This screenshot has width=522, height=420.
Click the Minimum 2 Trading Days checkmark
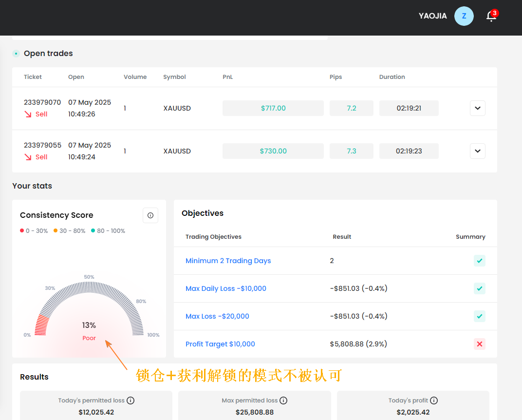(x=479, y=261)
